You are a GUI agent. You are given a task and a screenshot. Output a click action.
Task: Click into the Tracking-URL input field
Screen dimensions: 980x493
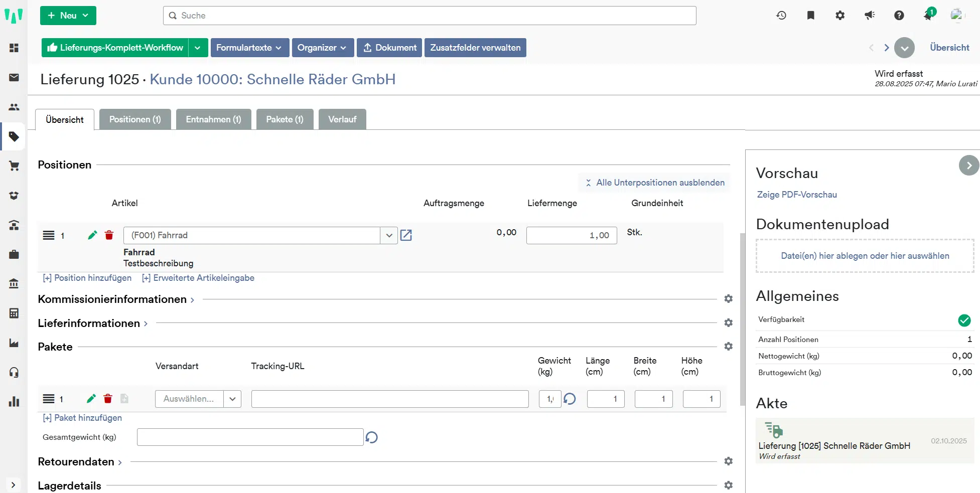tap(389, 399)
